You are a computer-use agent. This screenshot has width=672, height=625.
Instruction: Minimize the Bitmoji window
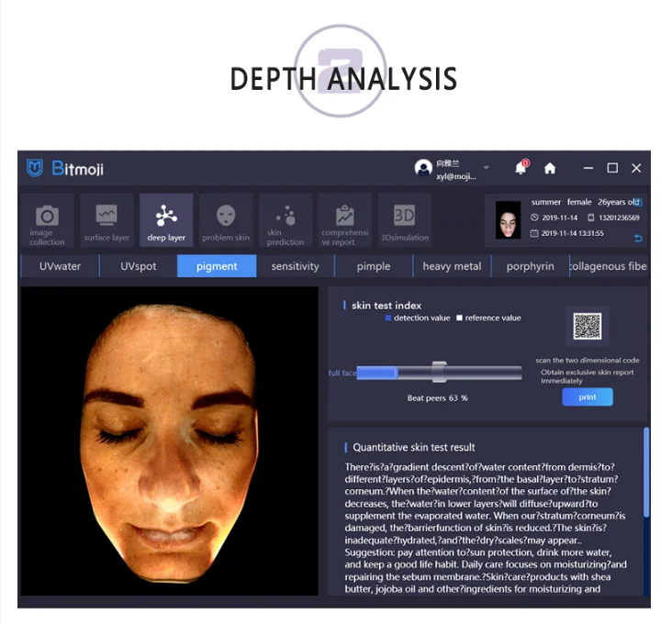[x=588, y=168]
